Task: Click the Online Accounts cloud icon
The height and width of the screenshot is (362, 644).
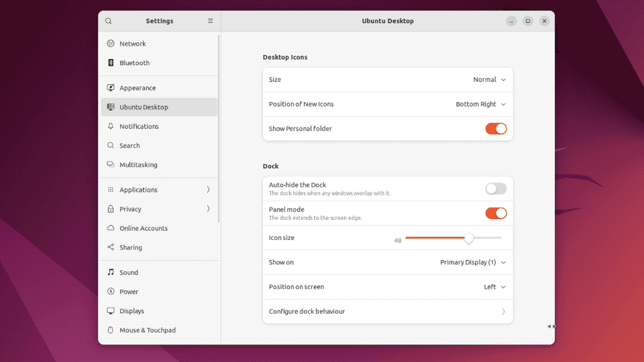Action: point(111,228)
